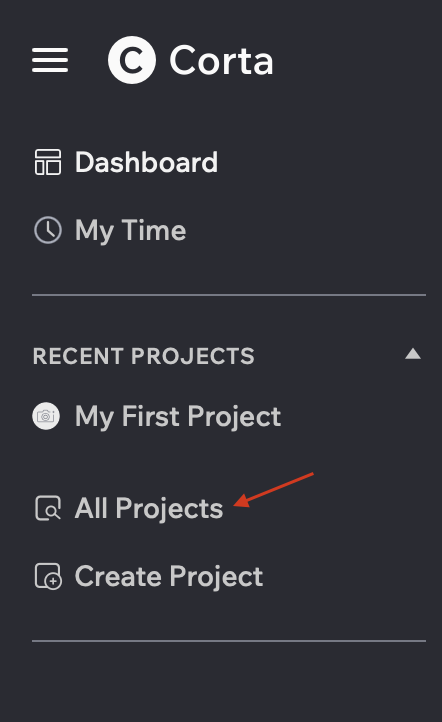The height and width of the screenshot is (722, 442).
Task: Open My First Project
Action: tap(178, 417)
